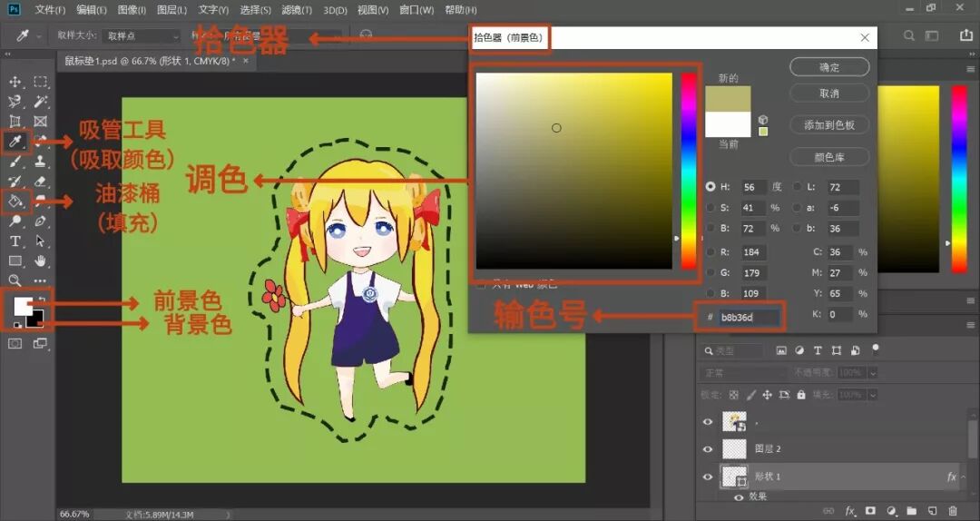Select the Rectangular Marquee tool
This screenshot has width=980, height=521.
pos(40,82)
